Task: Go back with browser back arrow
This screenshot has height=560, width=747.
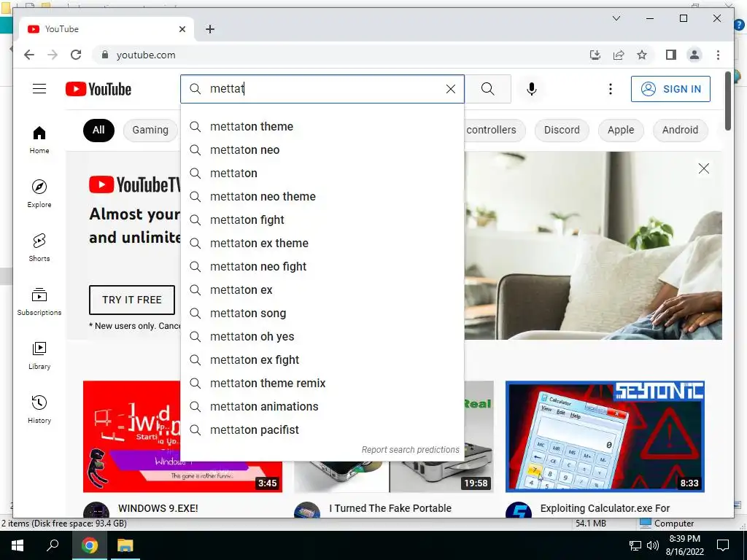Action: [29, 55]
